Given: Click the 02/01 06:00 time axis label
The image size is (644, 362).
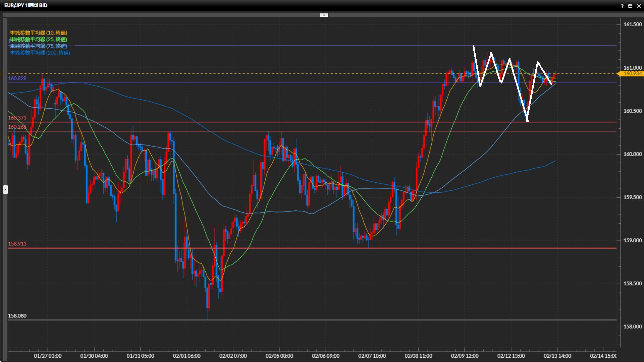Looking at the screenshot, I should 186,356.
